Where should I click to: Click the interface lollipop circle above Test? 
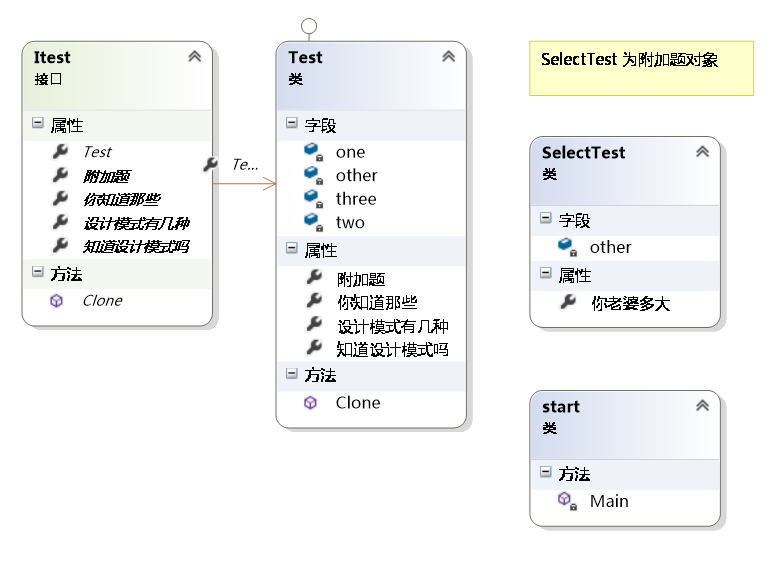pyautogui.click(x=309, y=26)
